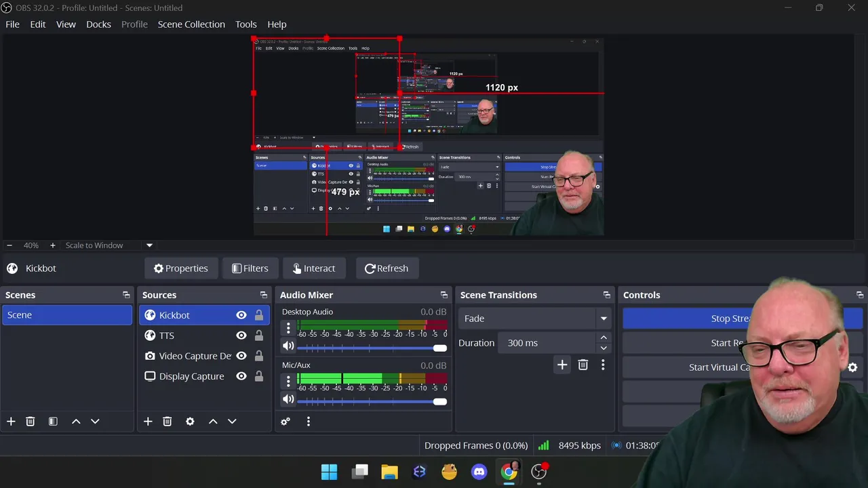Float the Audio Mixer dock panel
Image resolution: width=868 pixels, height=488 pixels.
pyautogui.click(x=444, y=295)
